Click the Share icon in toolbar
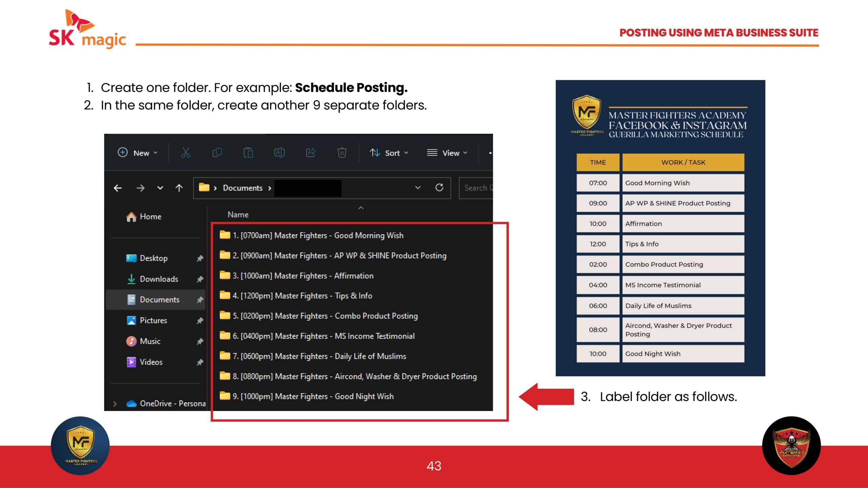 pos(311,153)
